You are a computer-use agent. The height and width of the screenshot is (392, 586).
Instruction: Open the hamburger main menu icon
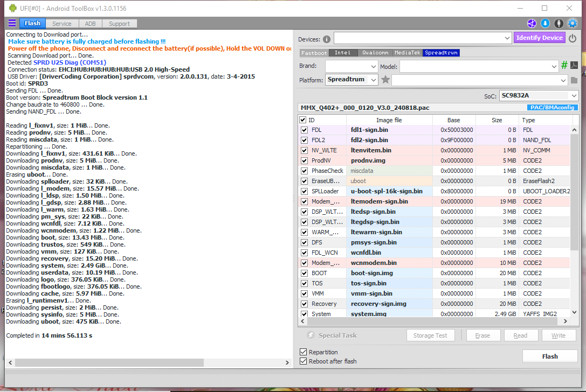[12, 23]
